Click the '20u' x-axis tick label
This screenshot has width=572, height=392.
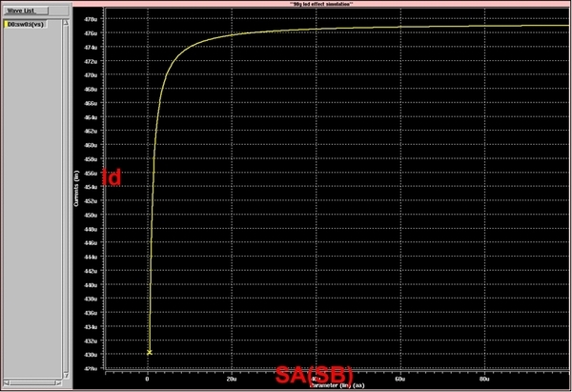pyautogui.click(x=232, y=379)
